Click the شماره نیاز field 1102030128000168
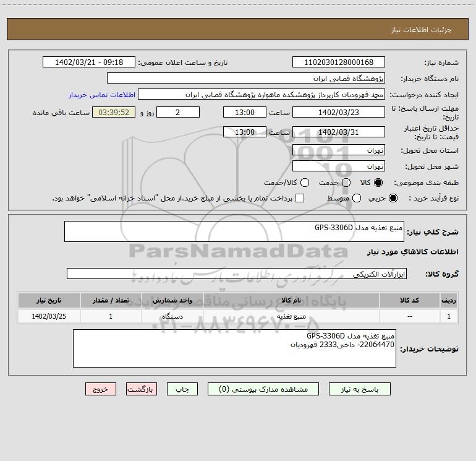This screenshot has width=476, height=461. coord(339,62)
